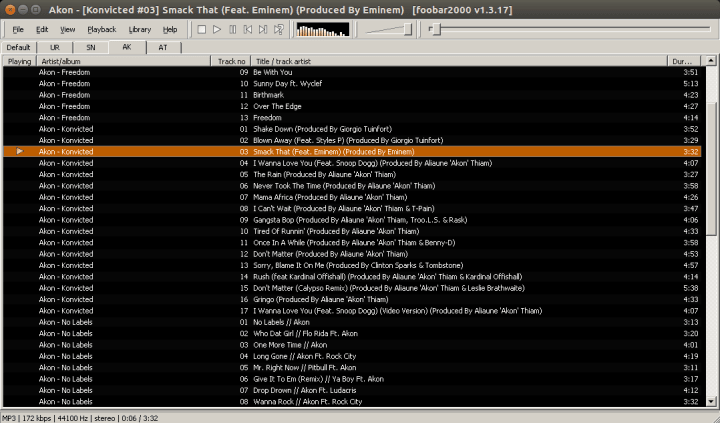Select track 13 'Freedom' title
The image size is (720, 423).
(267, 118)
